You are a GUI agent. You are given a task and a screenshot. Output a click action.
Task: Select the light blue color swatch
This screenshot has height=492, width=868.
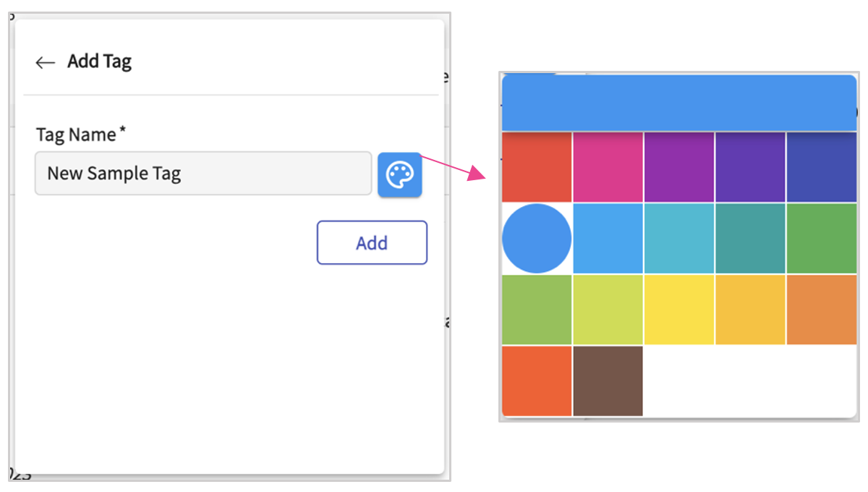[x=608, y=238]
